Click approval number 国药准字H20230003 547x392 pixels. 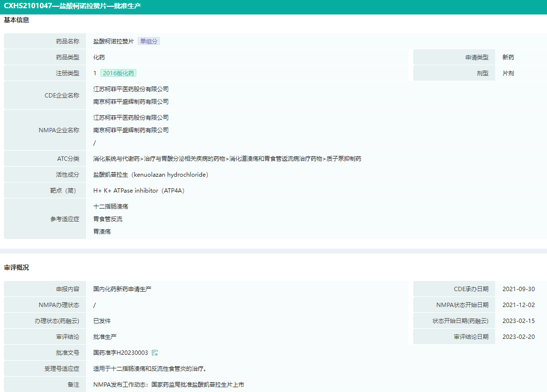click(x=120, y=353)
